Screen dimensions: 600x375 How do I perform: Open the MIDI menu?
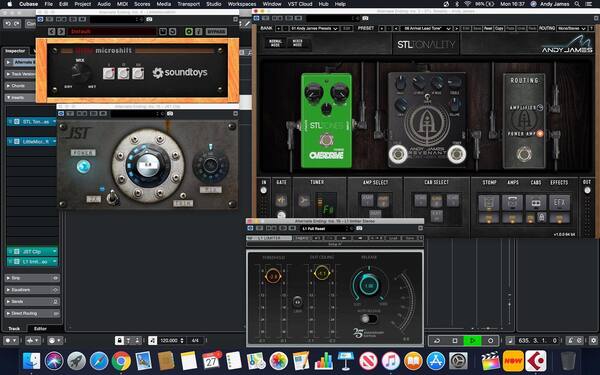(x=122, y=4)
